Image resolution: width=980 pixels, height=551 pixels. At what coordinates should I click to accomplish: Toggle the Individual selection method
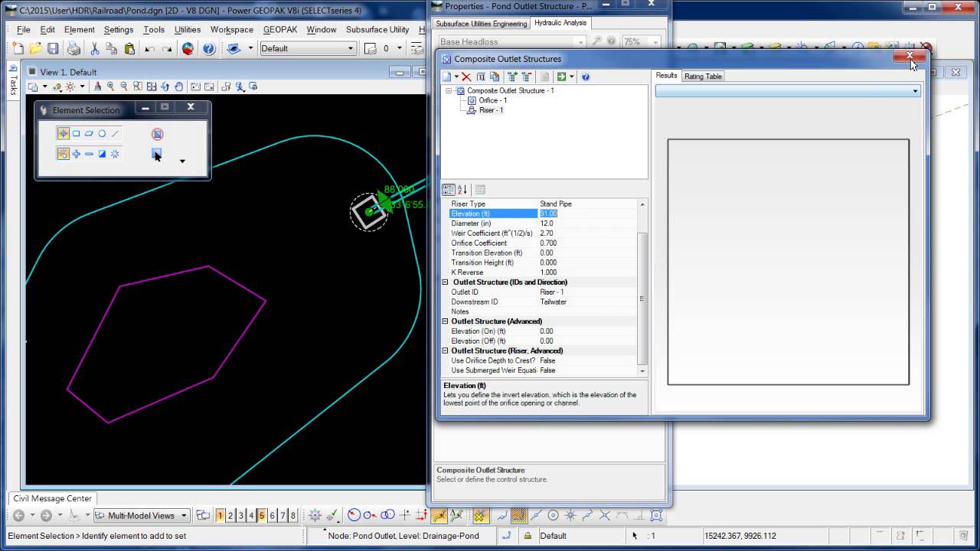coord(63,134)
